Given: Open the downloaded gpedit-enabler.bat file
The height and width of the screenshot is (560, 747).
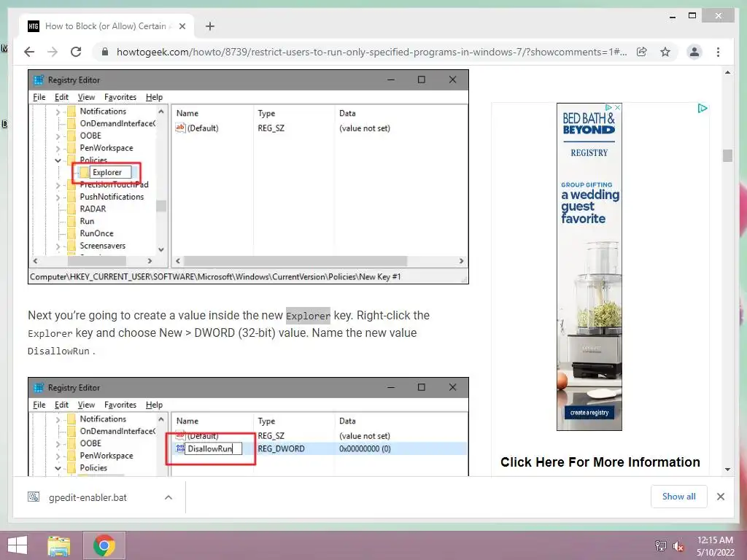Looking at the screenshot, I should coord(88,497).
